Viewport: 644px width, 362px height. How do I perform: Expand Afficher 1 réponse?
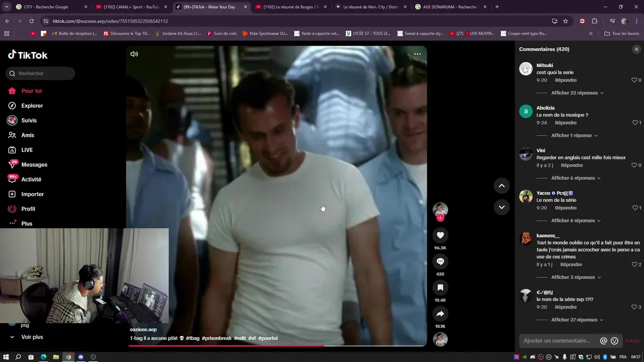tap(574, 136)
